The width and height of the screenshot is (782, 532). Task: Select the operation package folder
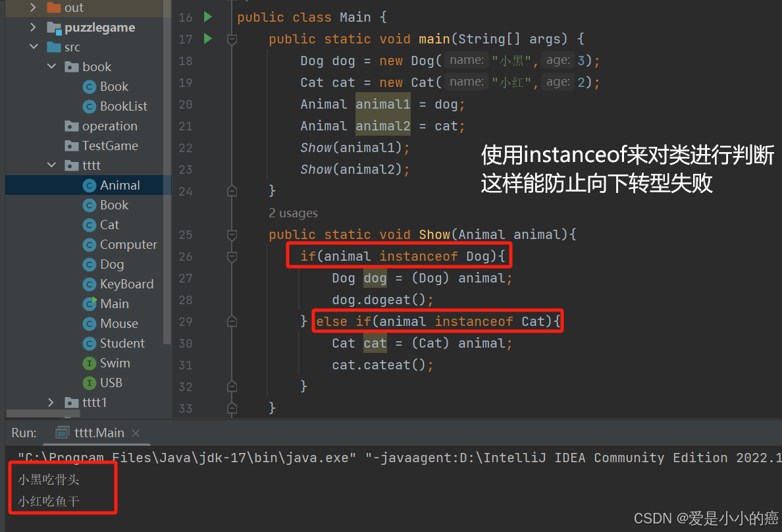pos(110,126)
